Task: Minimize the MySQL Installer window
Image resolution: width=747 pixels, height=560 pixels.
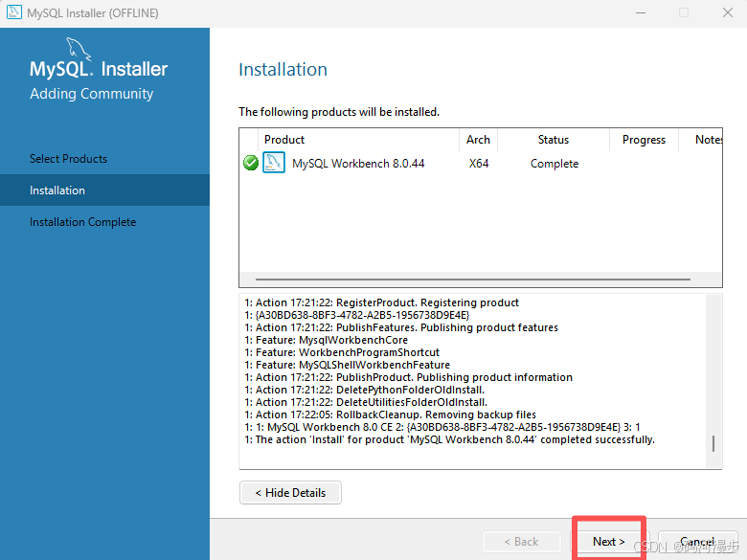Action: 641,12
